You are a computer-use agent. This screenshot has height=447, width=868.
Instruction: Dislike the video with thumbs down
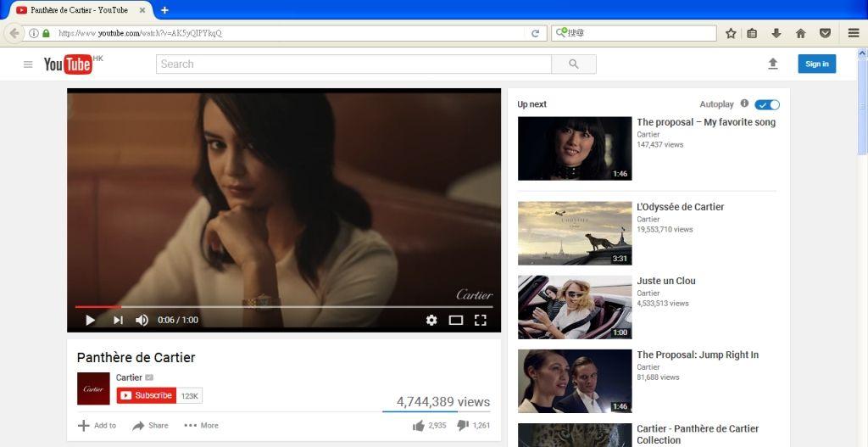pyautogui.click(x=463, y=426)
